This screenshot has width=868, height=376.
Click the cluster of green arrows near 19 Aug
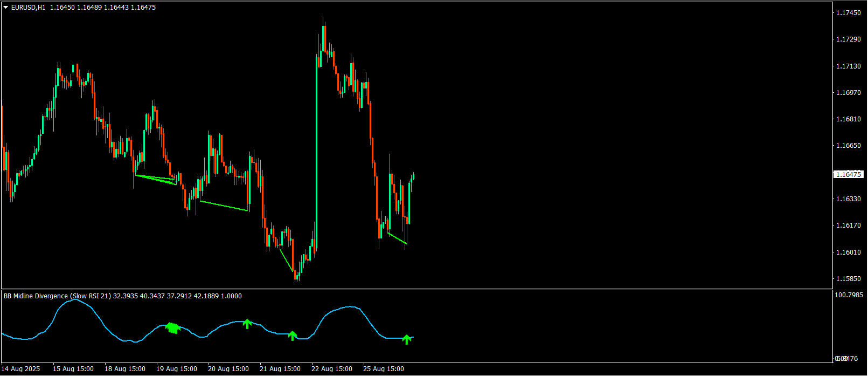[172, 328]
